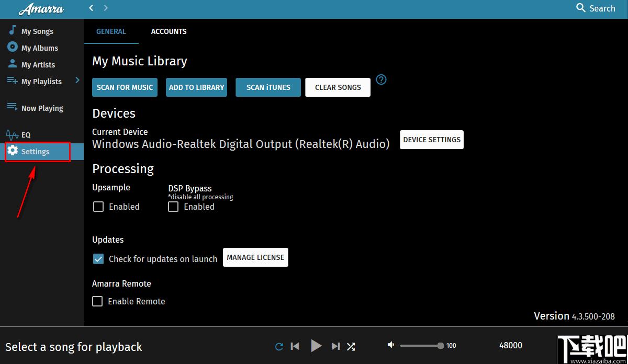Open My Songs in the sidebar
This screenshot has width=628, height=364.
tap(37, 31)
